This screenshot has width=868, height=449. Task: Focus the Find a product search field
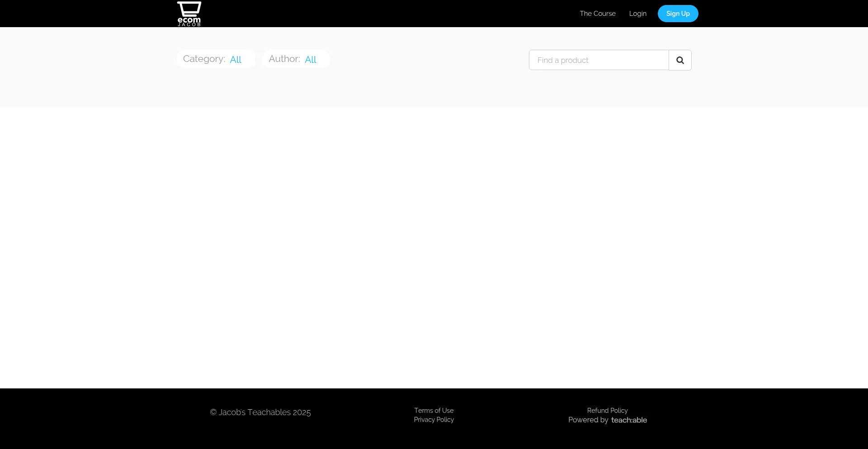click(599, 60)
